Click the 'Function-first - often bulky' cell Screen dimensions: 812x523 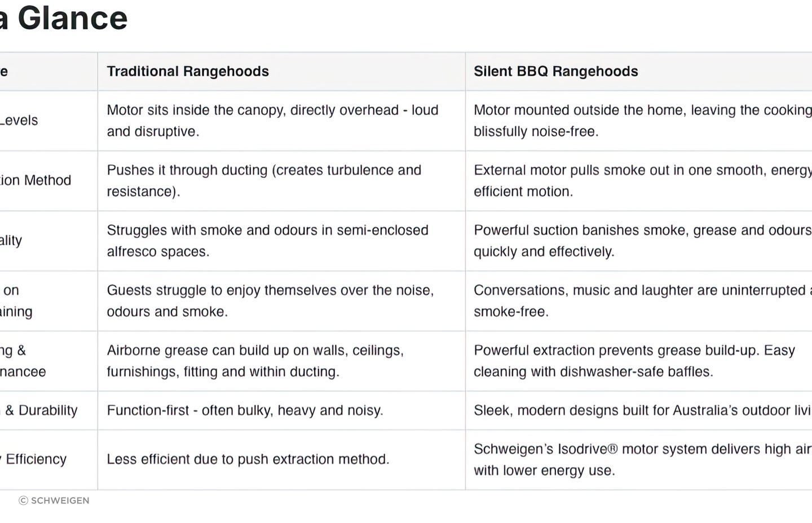[245, 410]
